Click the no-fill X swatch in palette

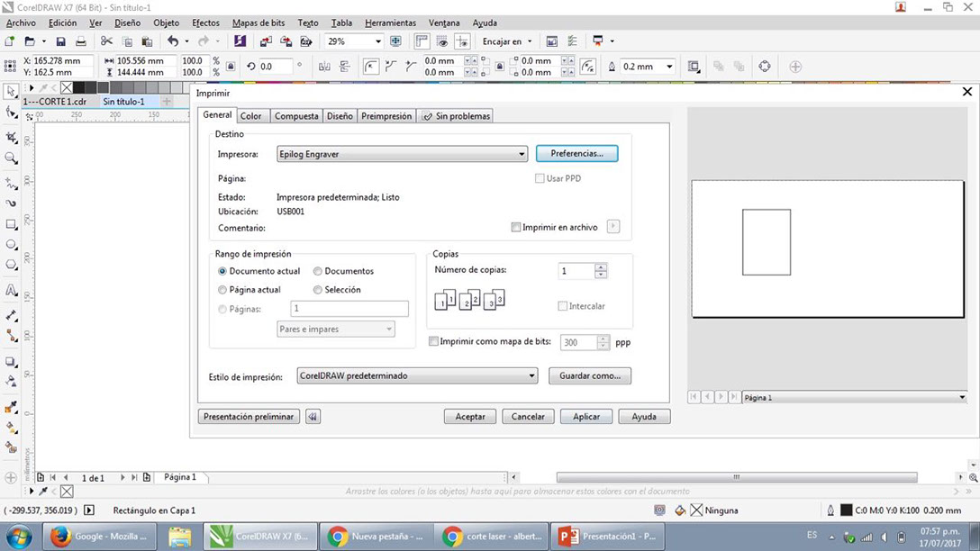coord(67,88)
